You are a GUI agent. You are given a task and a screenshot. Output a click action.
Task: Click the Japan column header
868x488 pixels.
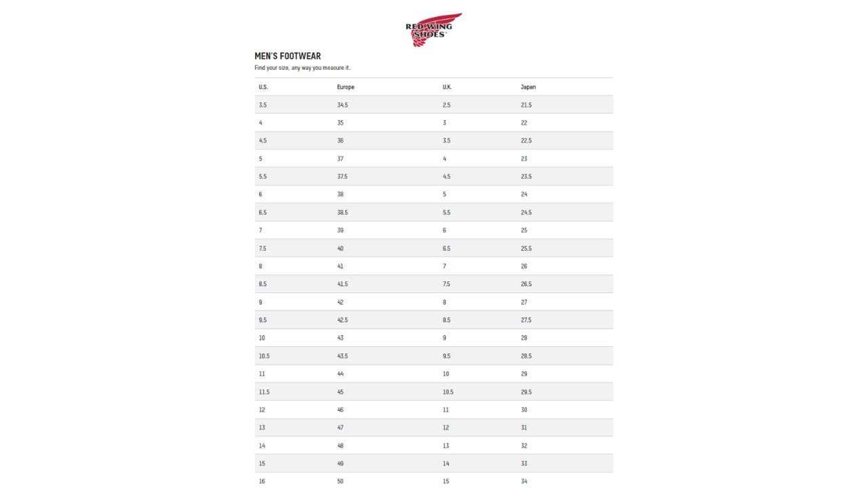point(528,87)
